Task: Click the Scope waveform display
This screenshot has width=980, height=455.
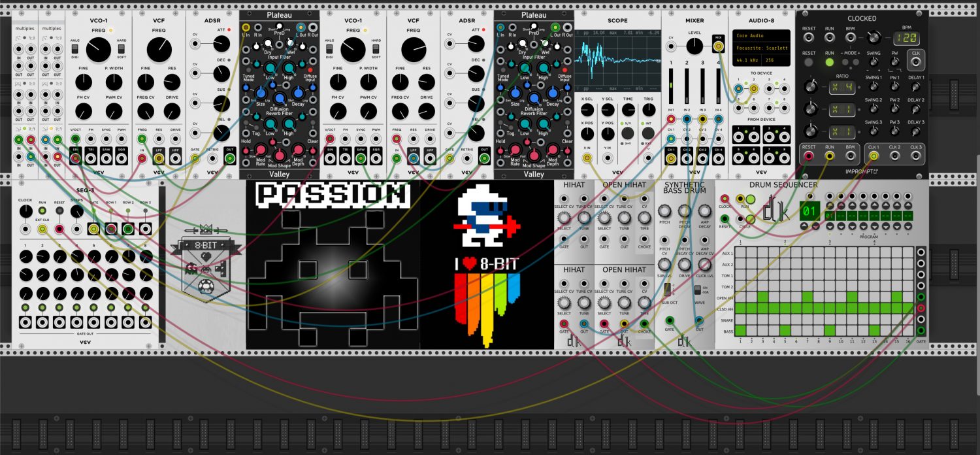Action: point(618,61)
